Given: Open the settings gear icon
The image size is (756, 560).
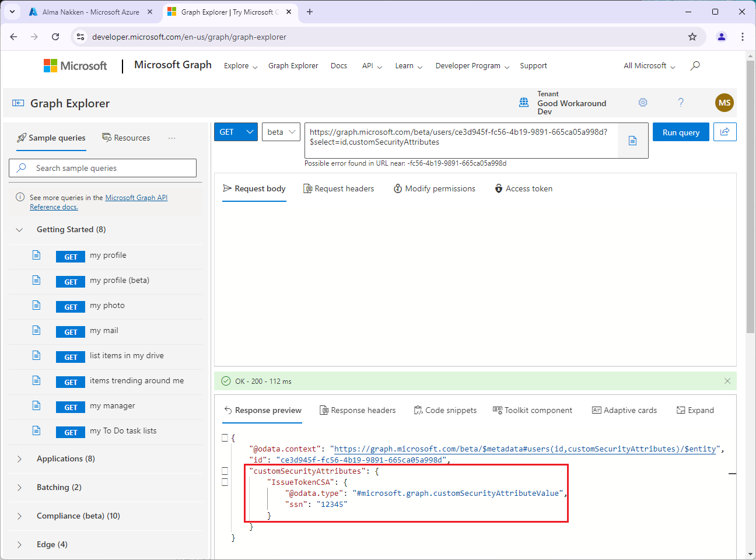Looking at the screenshot, I should (x=643, y=103).
